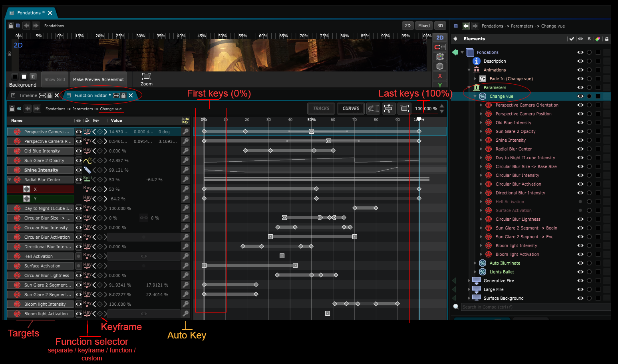Expand Large Fire in Elements tree
The image size is (618, 364).
point(469,289)
